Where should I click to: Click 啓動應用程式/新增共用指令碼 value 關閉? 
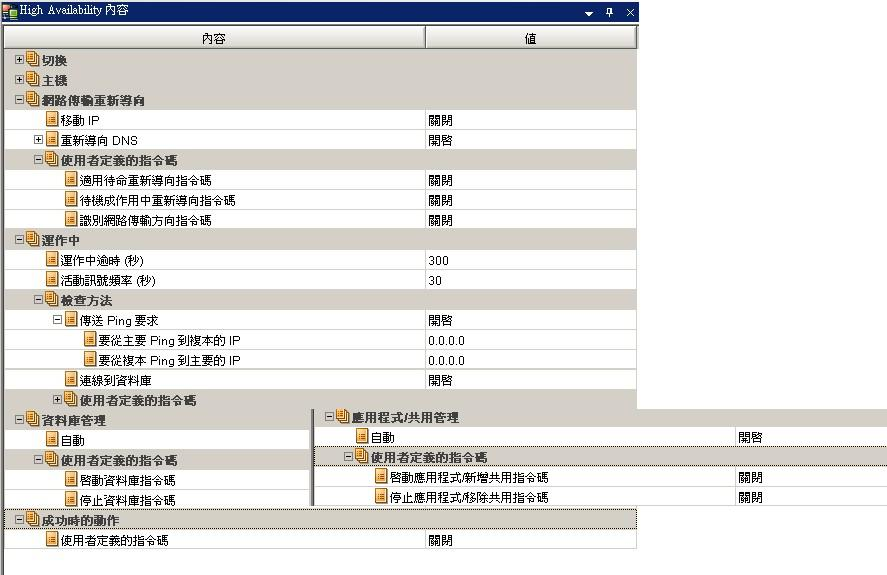tap(750, 478)
